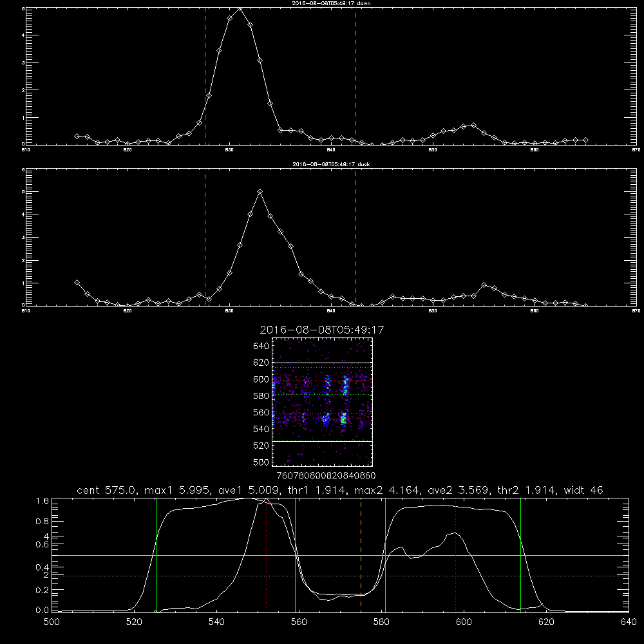Click the 580 y-axis label beside spectral image
Screen dimensions: 644x644
tap(261, 396)
